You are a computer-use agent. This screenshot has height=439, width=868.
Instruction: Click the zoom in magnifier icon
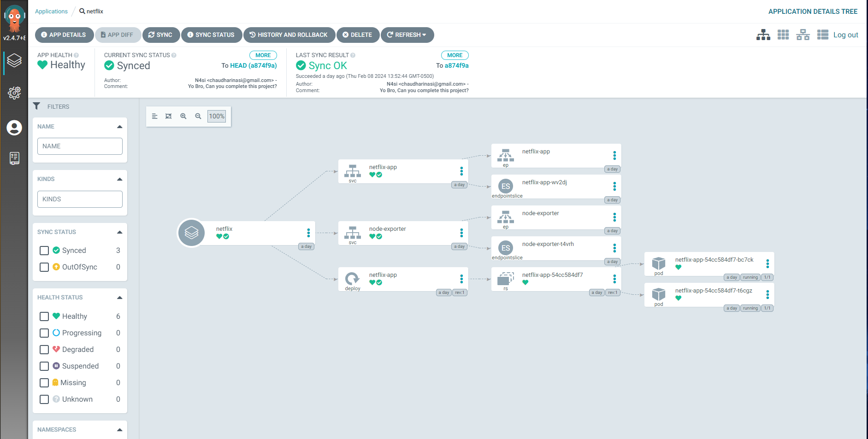pyautogui.click(x=183, y=116)
